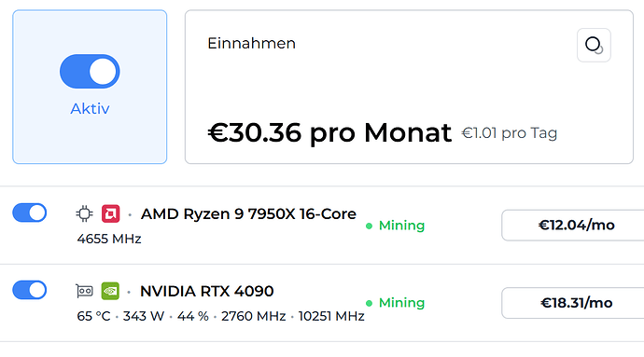Click the green Mining status dot for Ryzen
The width and height of the screenshot is (644, 357).
pos(369,226)
